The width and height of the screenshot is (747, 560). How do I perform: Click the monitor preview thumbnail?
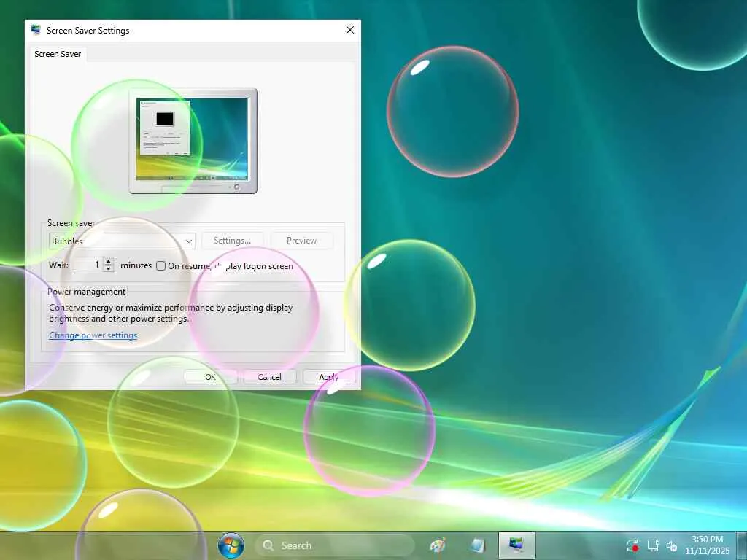pos(193,141)
